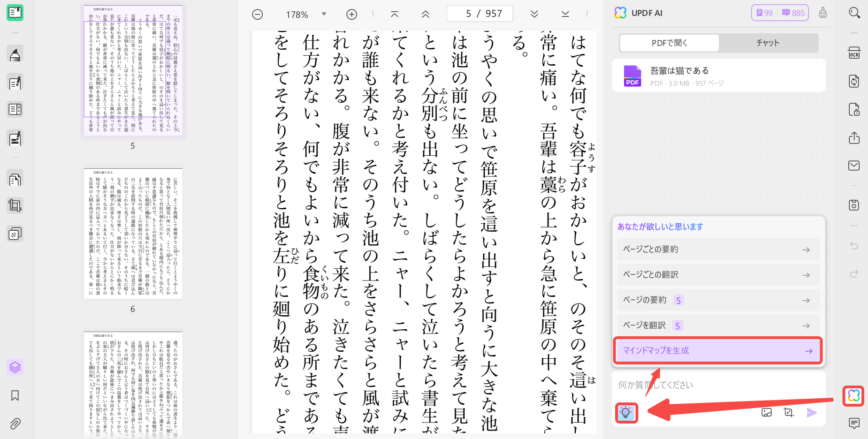The image size is (868, 439).
Task: Open the Convert PDF icon
Action: coord(854,81)
